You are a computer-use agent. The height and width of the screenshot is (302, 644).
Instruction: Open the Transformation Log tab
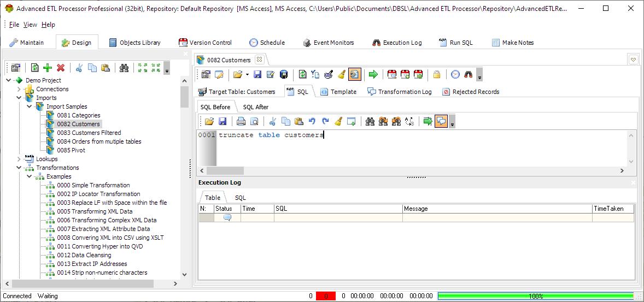pyautogui.click(x=399, y=92)
